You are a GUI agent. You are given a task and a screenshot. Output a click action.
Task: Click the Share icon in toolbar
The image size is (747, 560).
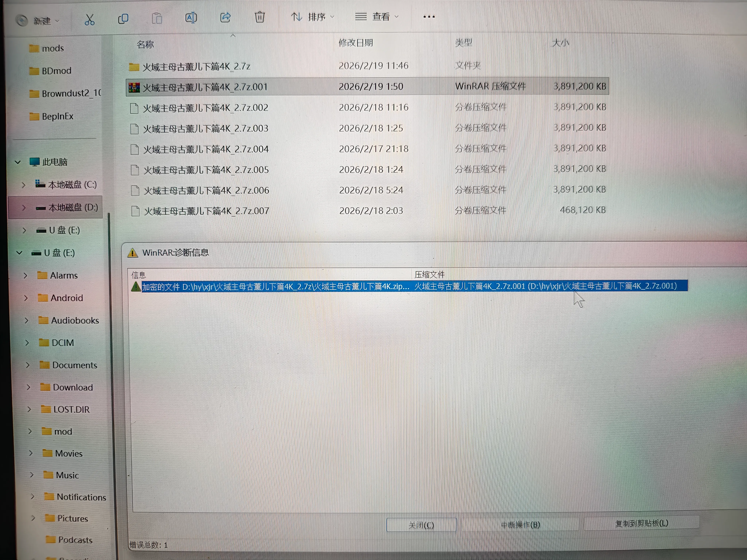pyautogui.click(x=225, y=17)
